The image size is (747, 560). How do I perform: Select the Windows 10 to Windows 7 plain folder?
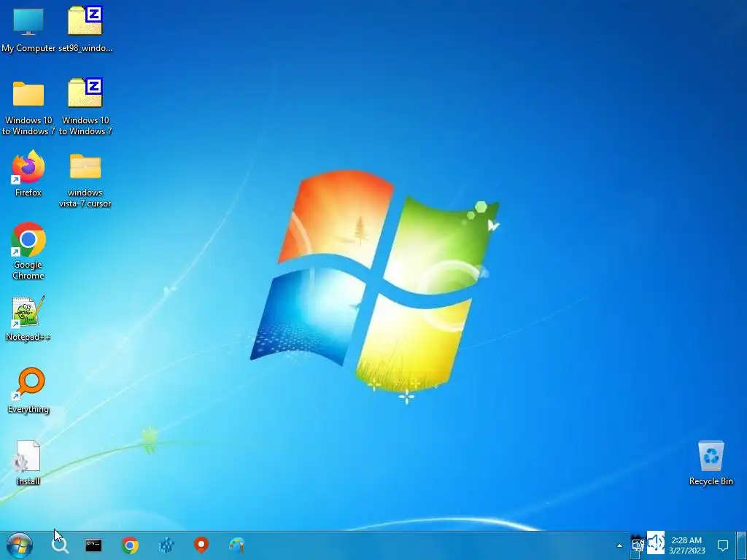click(x=28, y=108)
